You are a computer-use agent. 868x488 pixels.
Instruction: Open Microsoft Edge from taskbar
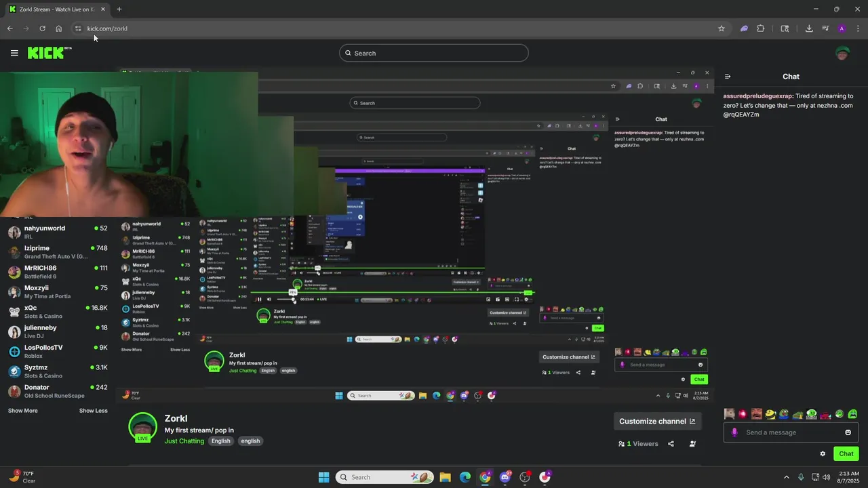click(x=465, y=477)
